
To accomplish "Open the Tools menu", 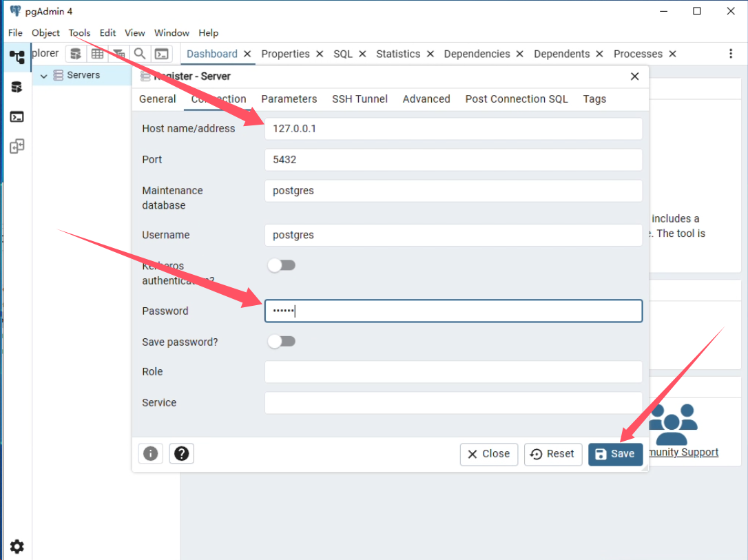I will 79,32.
